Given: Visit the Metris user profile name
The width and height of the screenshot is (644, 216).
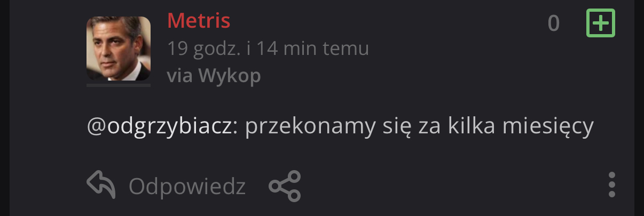Looking at the screenshot, I should [199, 21].
